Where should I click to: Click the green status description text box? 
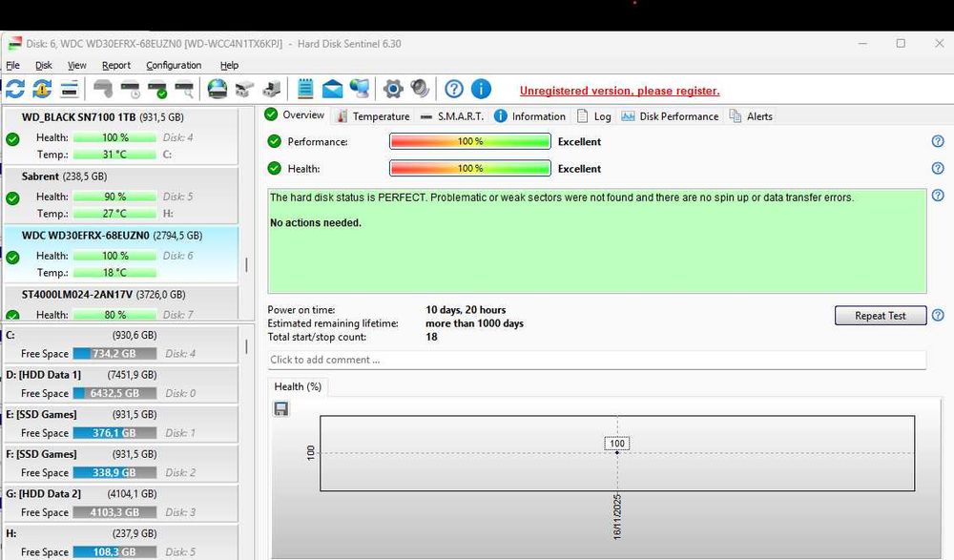pyautogui.click(x=597, y=241)
